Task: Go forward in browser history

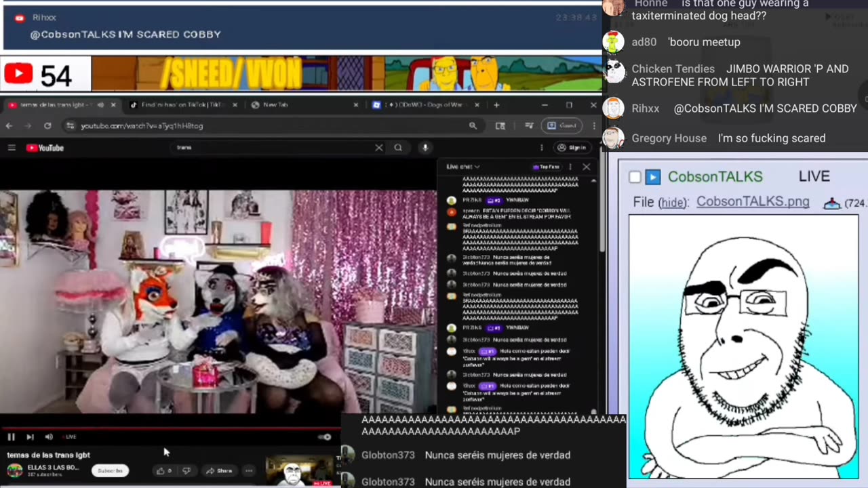Action: click(28, 126)
